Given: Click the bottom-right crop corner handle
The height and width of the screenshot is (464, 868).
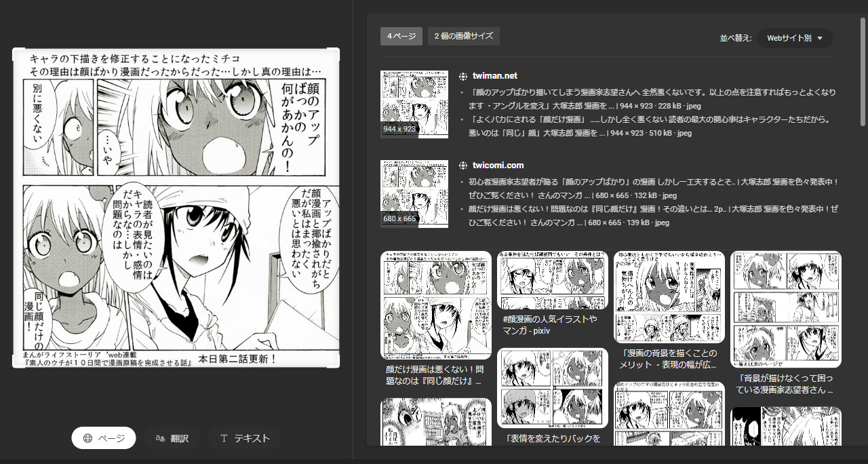Looking at the screenshot, I should (338, 366).
